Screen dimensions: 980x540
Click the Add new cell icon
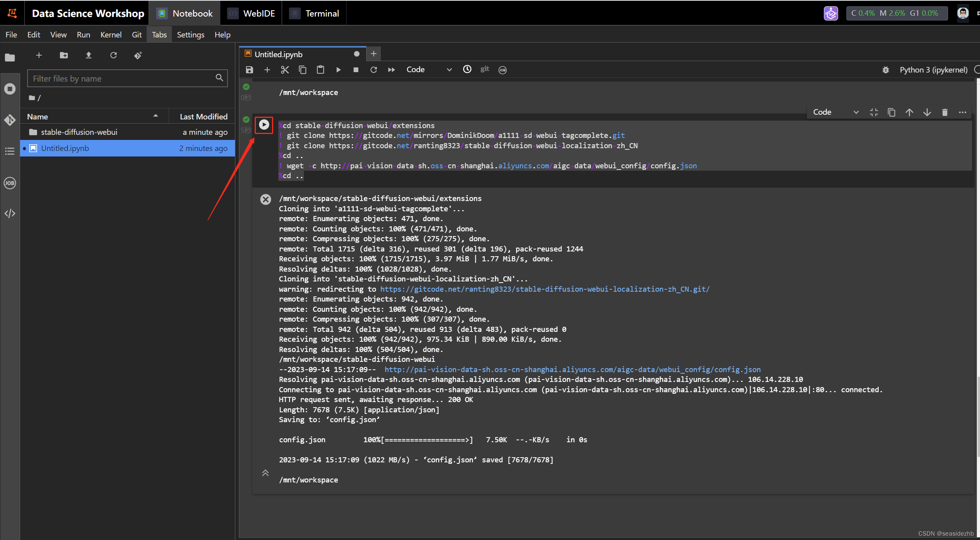click(x=266, y=69)
